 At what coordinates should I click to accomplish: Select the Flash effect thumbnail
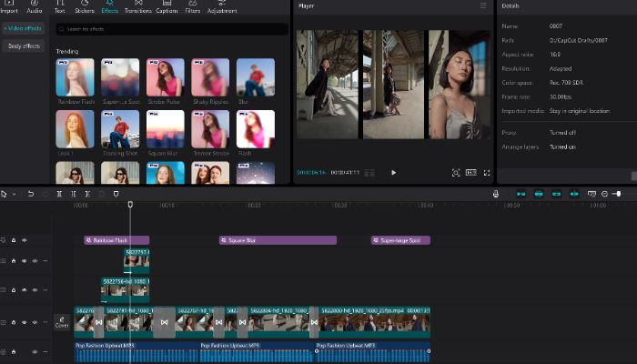point(256,129)
